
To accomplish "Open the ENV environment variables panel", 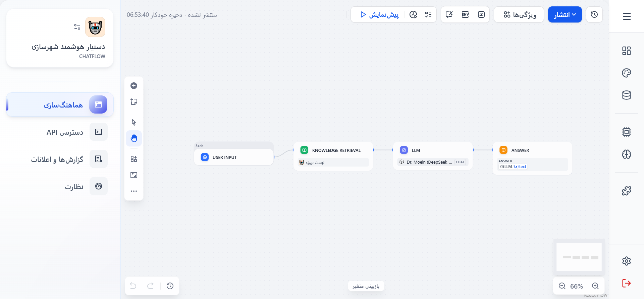I will (465, 14).
